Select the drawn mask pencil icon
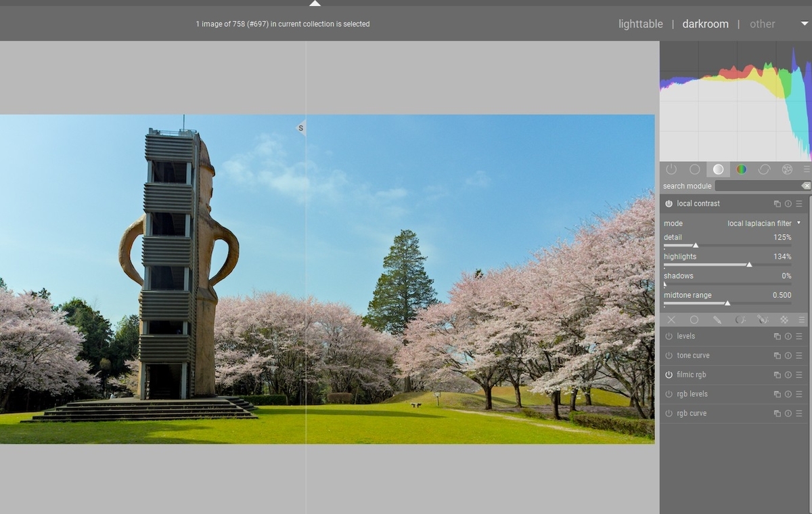This screenshot has height=514, width=812. [717, 319]
